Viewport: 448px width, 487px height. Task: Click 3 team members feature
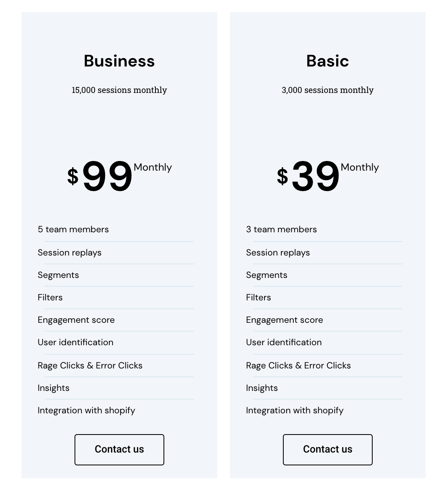(281, 229)
